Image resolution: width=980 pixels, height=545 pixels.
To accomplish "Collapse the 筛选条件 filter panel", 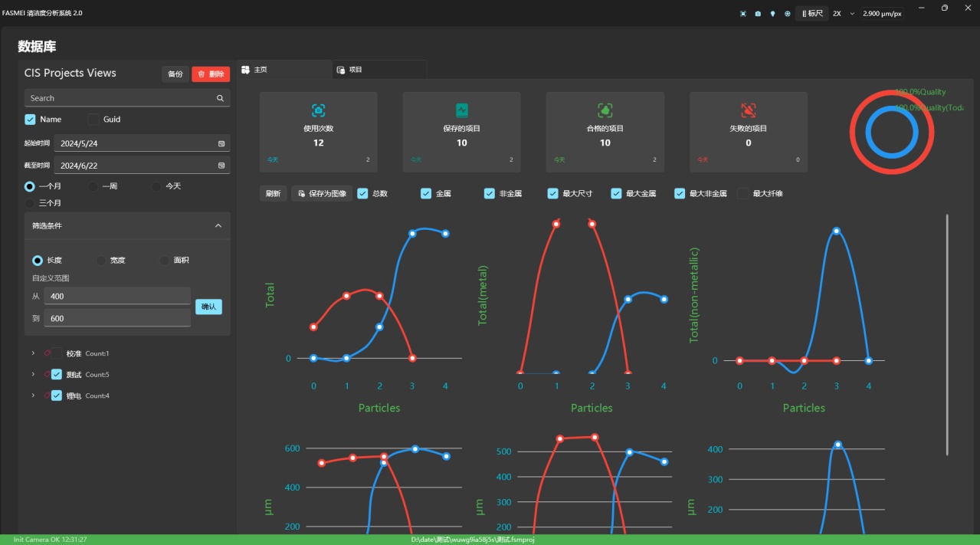I will pos(218,226).
